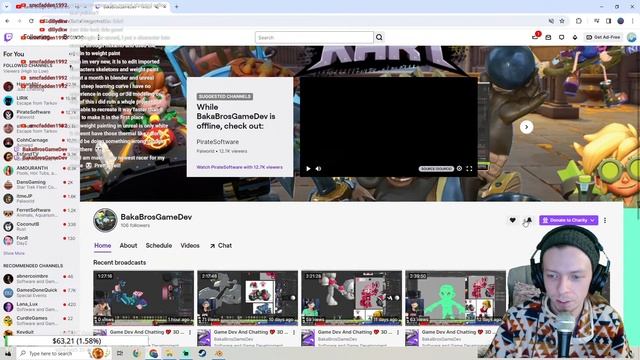Open the 2:17:46 recent broadcast thumbnail
Screen dimensions: 640x360
tap(247, 298)
